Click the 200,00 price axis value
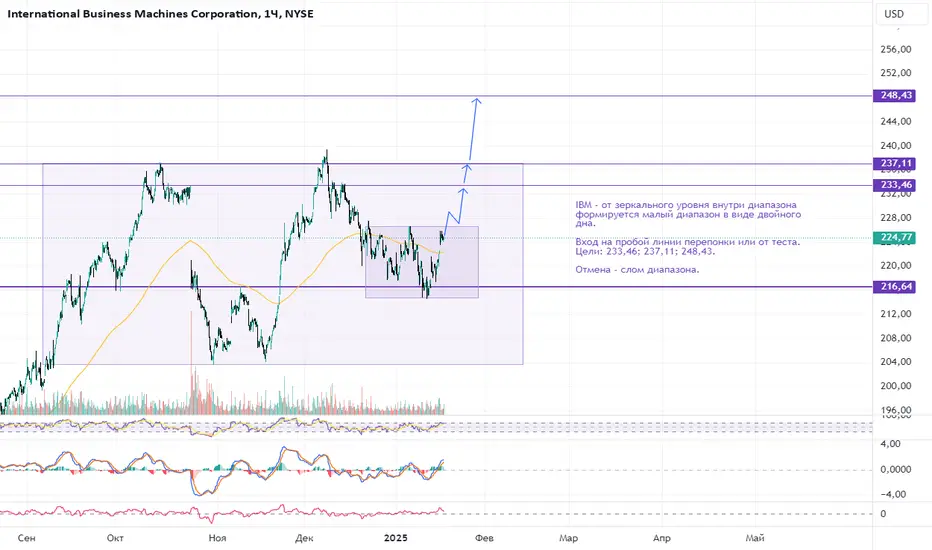This screenshot has width=932, height=550. [896, 386]
